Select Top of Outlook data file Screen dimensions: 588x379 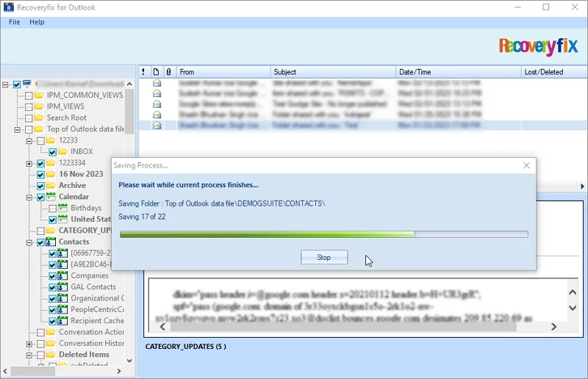pos(85,129)
